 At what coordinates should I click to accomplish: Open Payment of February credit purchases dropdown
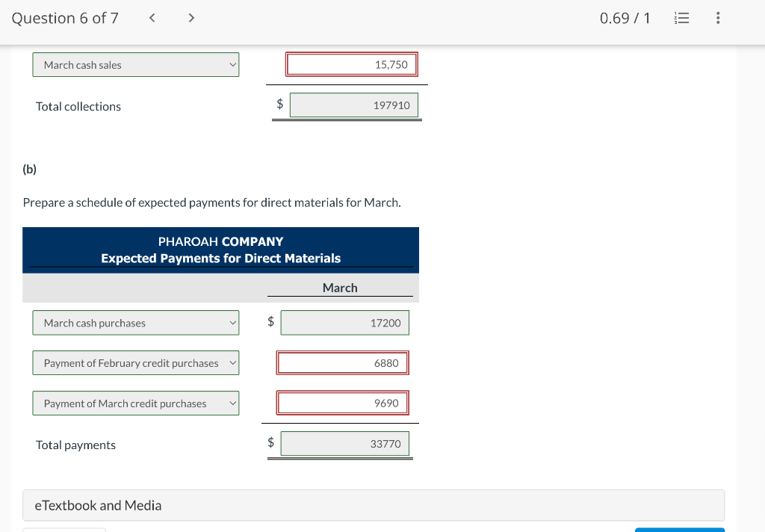click(136, 362)
